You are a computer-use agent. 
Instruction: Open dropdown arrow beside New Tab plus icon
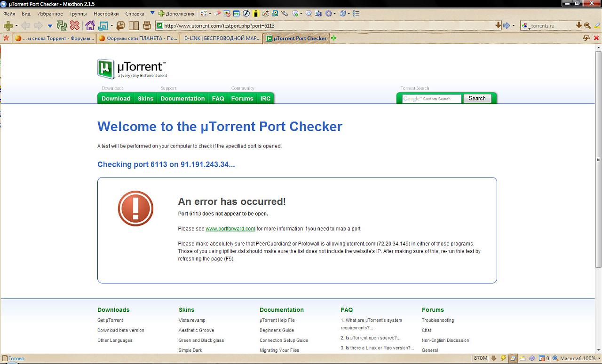16,26
